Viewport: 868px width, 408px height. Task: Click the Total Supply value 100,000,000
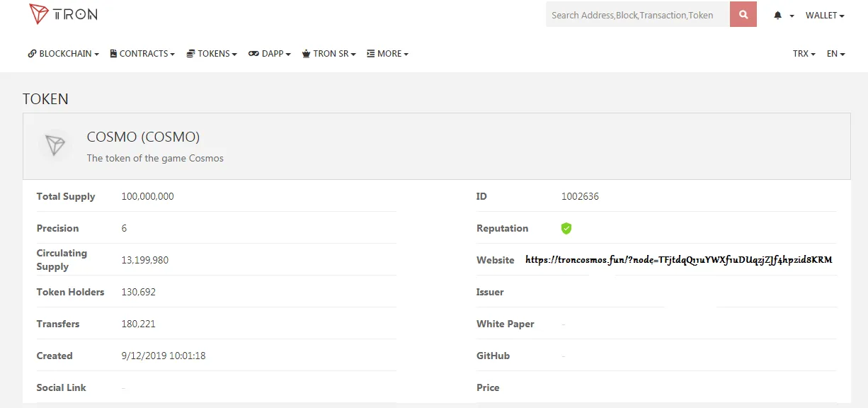[x=148, y=196]
